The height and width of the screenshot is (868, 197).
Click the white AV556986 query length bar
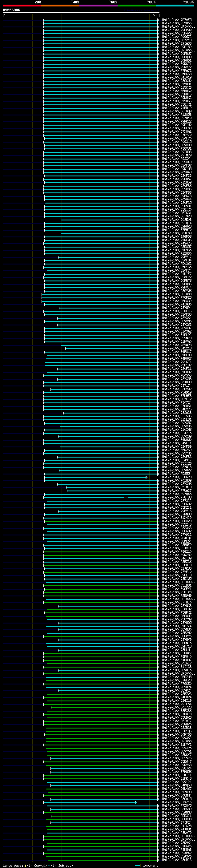81,12
